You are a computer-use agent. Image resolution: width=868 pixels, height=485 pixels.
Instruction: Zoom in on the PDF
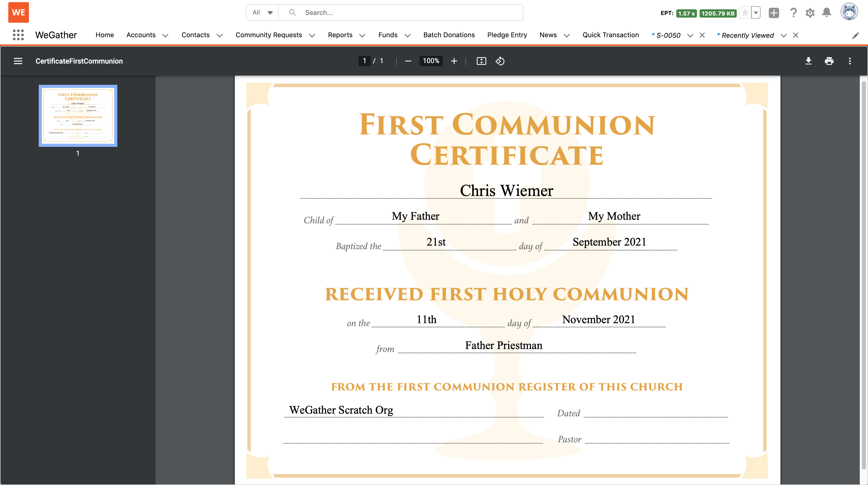click(x=454, y=61)
